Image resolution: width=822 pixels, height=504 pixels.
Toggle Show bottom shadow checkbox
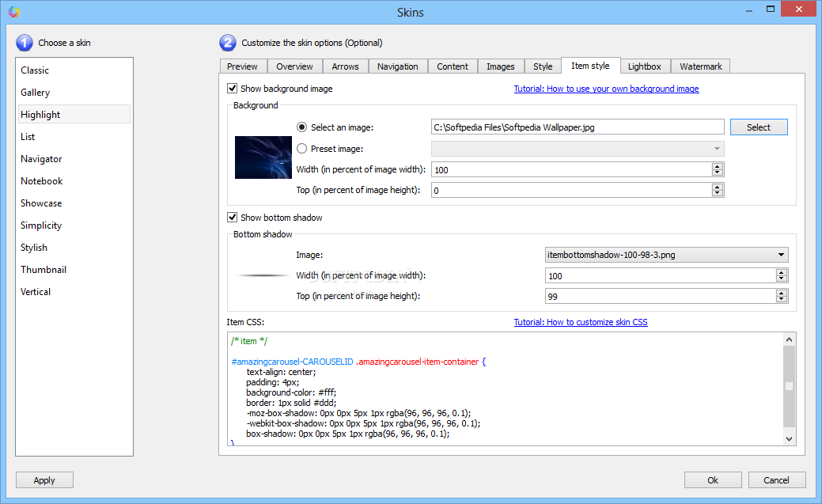tap(233, 217)
